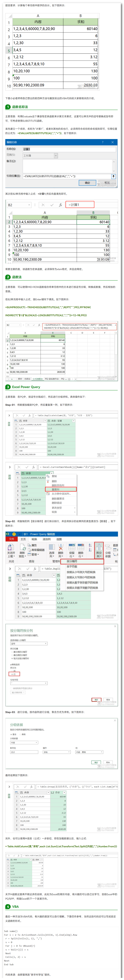124x980 pixels.
Task: Click 确定 in the 分组依据 dialog
Action: tap(96, 762)
